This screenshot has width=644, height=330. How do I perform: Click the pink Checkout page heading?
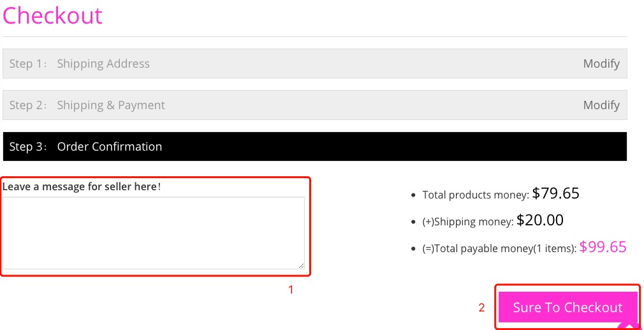pyautogui.click(x=52, y=15)
